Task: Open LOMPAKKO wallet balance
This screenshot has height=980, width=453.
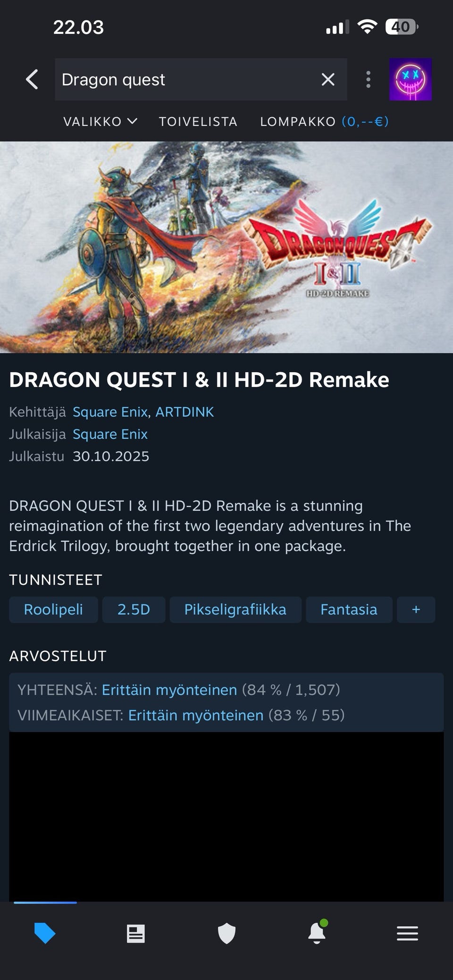Action: click(x=325, y=121)
